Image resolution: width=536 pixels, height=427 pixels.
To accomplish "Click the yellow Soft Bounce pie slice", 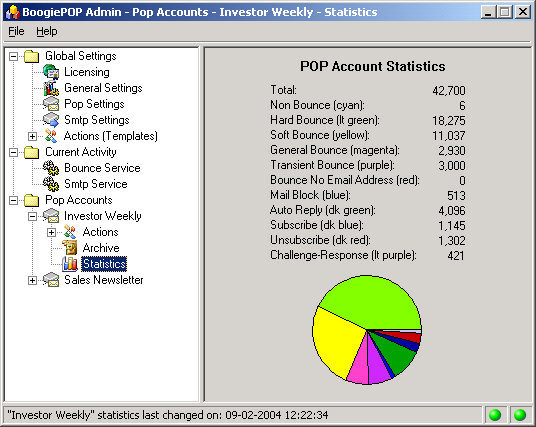I will [x=333, y=342].
